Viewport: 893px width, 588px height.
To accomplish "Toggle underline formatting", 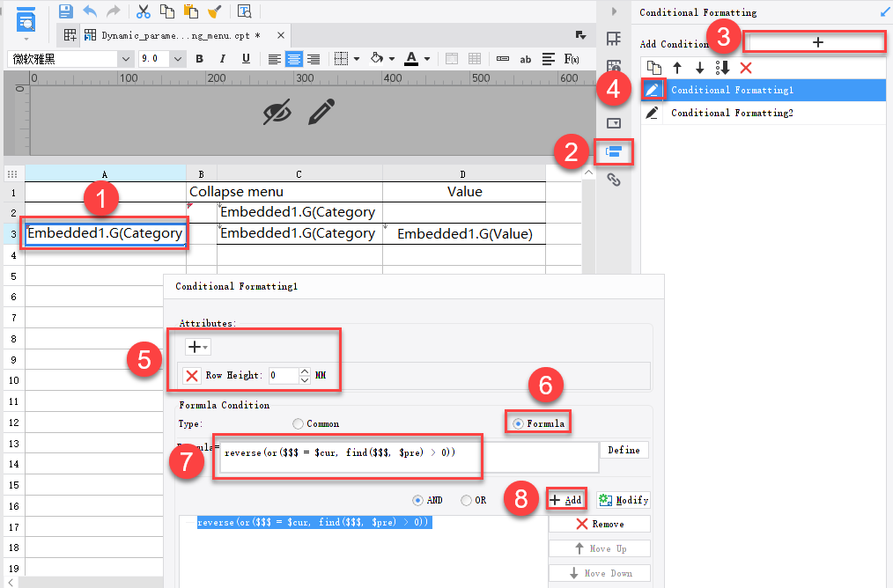I will pos(246,59).
